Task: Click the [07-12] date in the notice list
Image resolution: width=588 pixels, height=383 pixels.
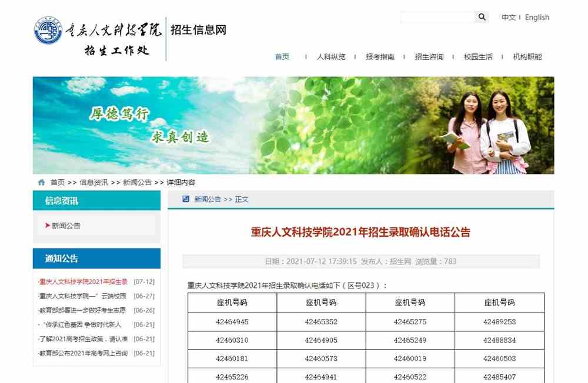Action: [144, 282]
